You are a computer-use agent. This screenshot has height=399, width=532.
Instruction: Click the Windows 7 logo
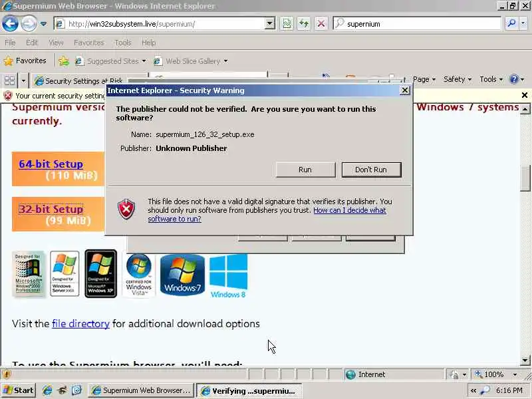pyautogui.click(x=182, y=275)
